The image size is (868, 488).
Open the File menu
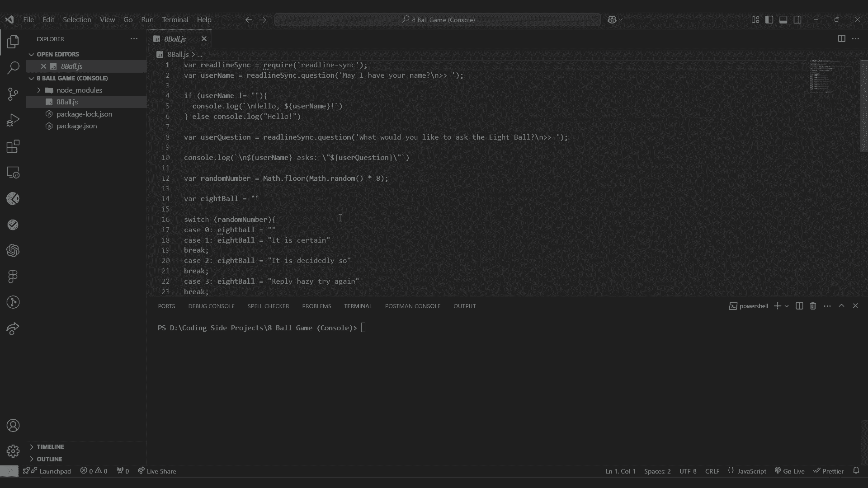[x=28, y=19]
